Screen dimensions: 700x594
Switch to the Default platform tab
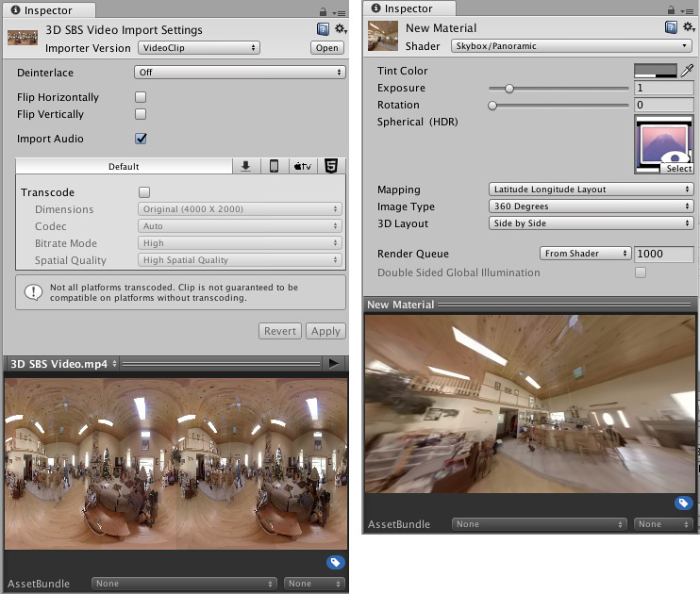click(124, 166)
